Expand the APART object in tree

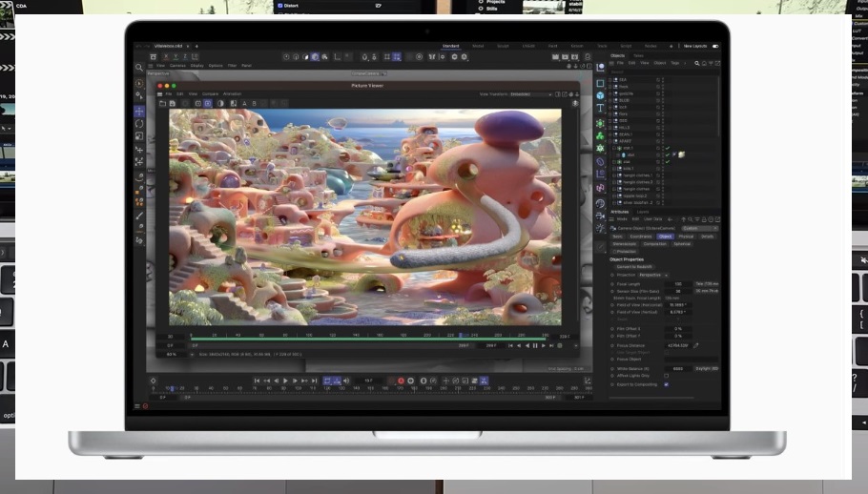click(610, 141)
